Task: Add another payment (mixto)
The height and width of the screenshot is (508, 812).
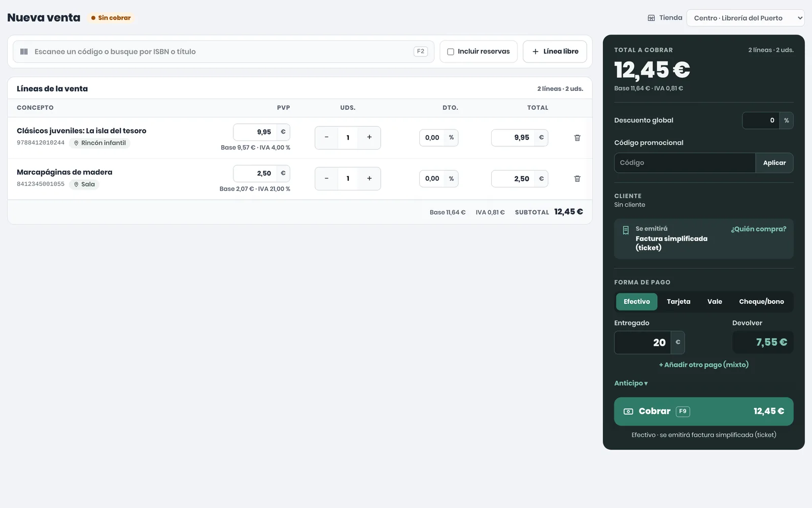Action: click(703, 365)
